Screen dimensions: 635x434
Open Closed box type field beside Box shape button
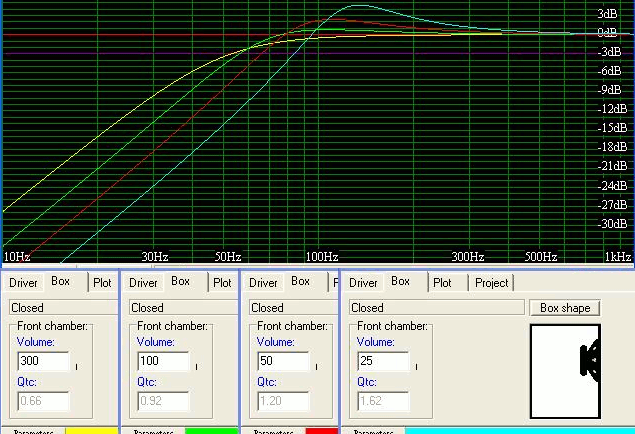(437, 308)
